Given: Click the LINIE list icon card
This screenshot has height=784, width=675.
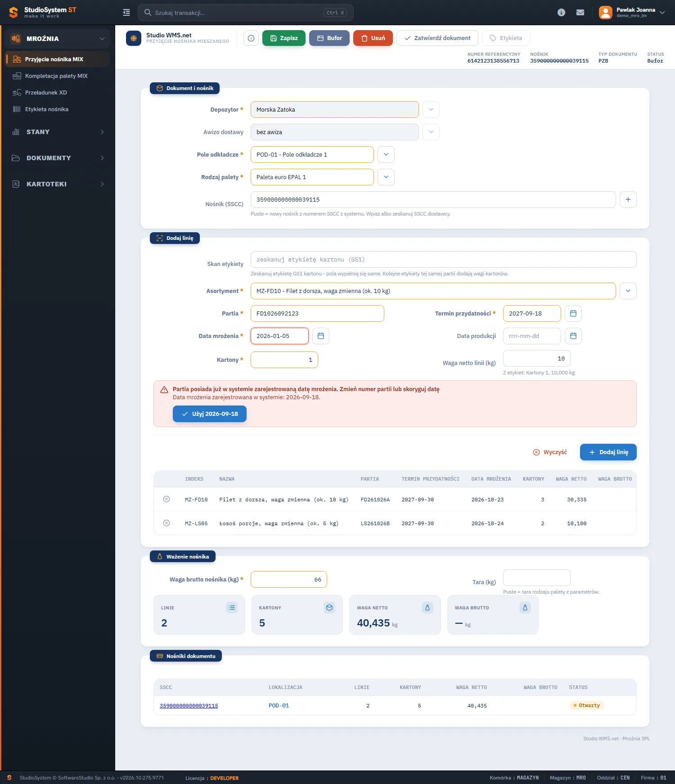Looking at the screenshot, I should pyautogui.click(x=232, y=608).
